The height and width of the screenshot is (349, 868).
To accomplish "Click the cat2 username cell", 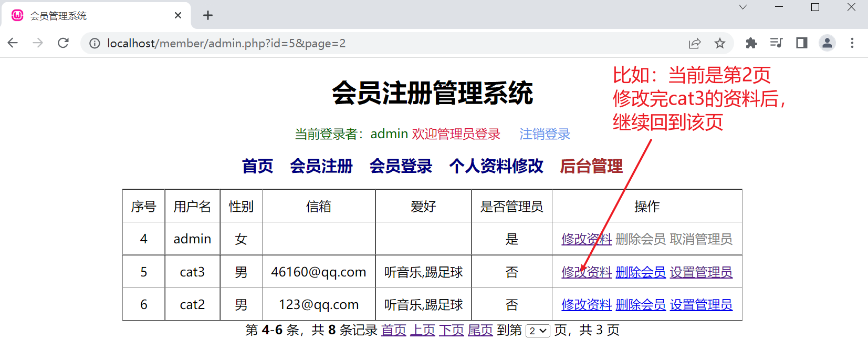I will pos(192,304).
